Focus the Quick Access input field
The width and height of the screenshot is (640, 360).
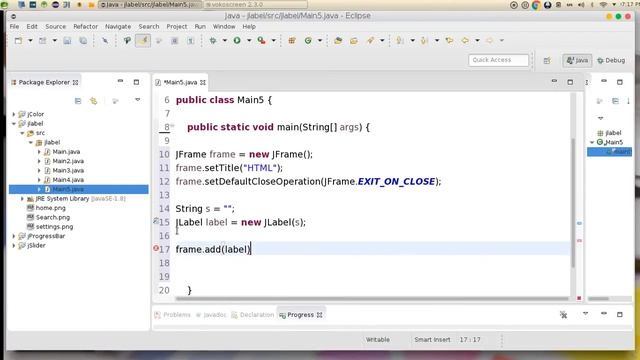click(x=498, y=60)
